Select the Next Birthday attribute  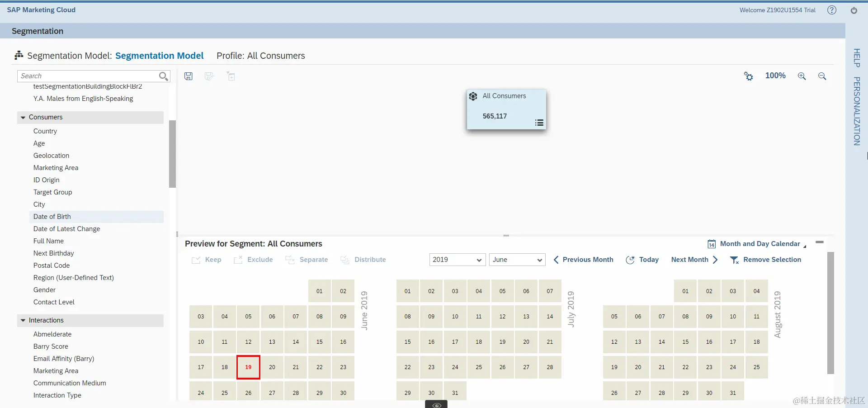point(53,253)
